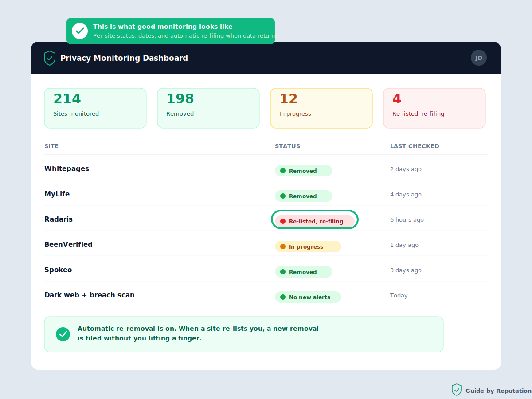Click the '6 hours ago' last checked value
This screenshot has width=532, height=399.
(407, 220)
